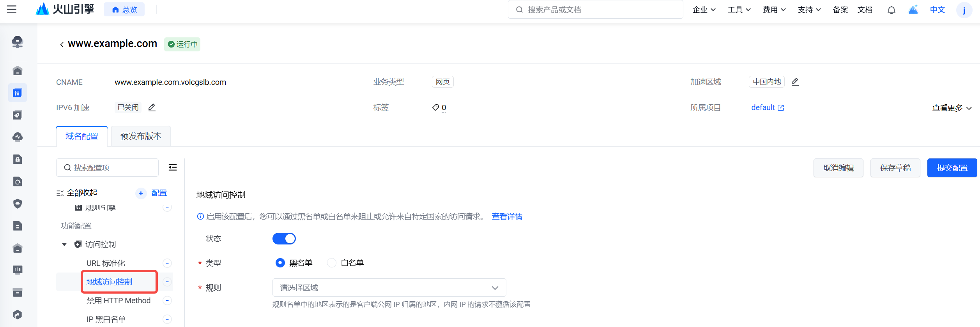Edit the 加速区域 setting with pencil icon
980x327 pixels.
point(795,82)
